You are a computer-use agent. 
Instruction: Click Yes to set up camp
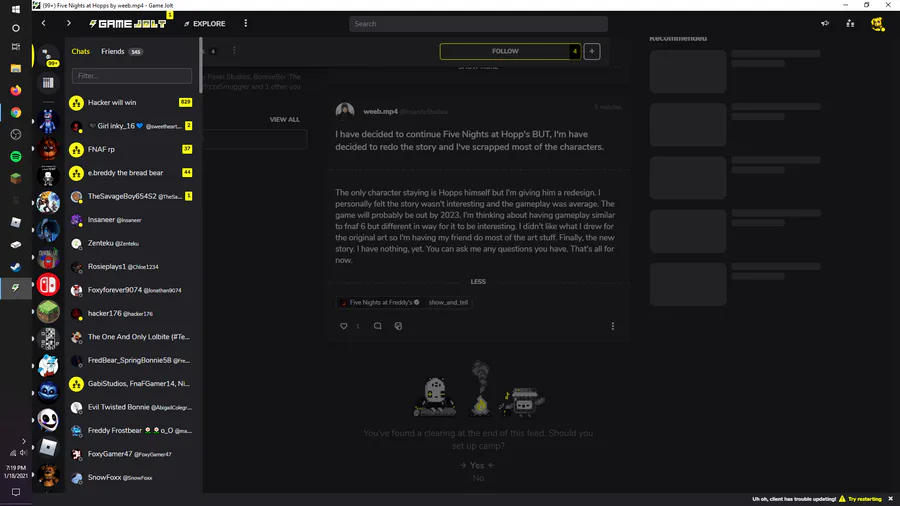(x=478, y=465)
